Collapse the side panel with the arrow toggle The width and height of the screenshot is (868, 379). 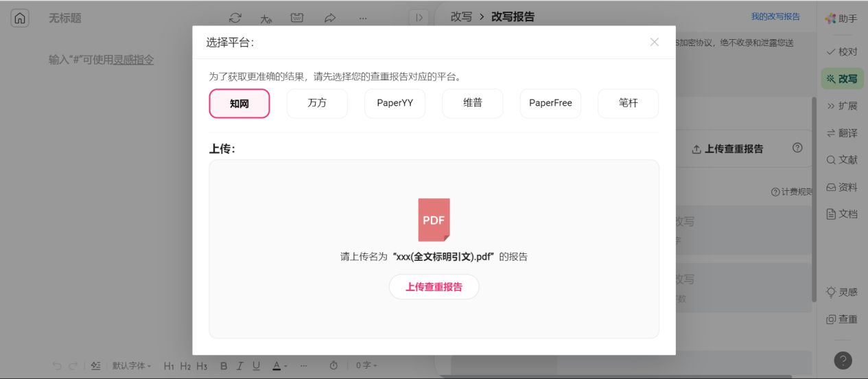tap(419, 18)
